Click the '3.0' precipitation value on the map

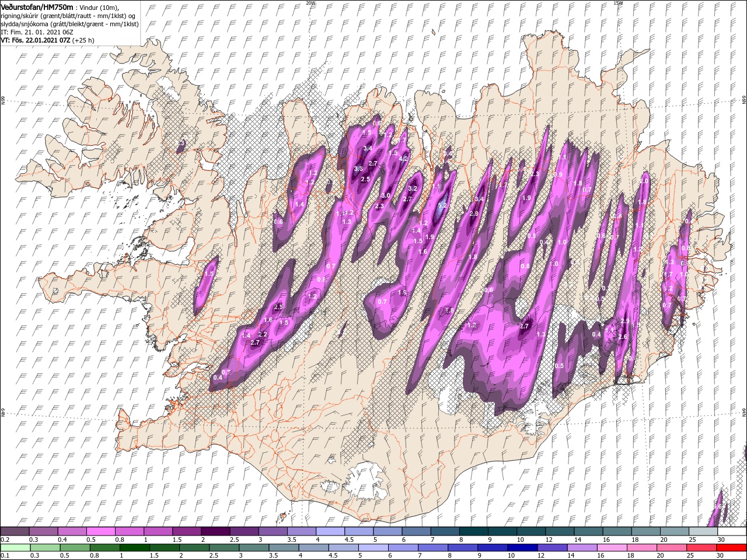[385, 195]
